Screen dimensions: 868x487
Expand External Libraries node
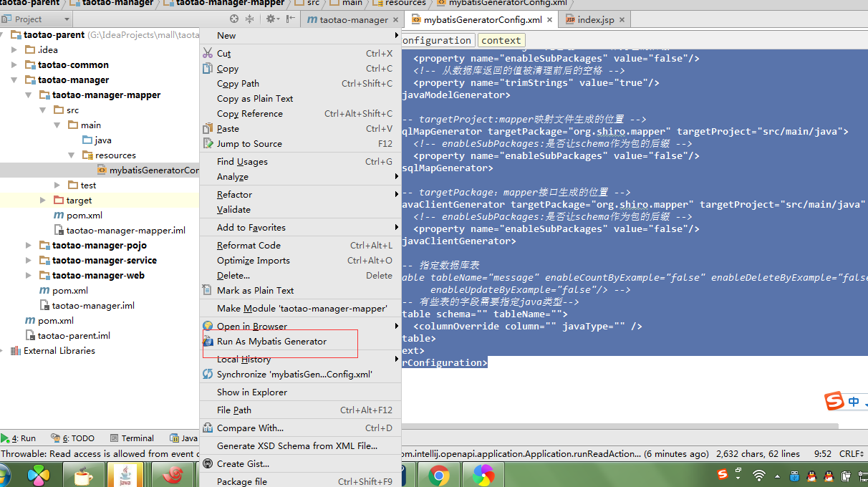pyautogui.click(x=2, y=351)
